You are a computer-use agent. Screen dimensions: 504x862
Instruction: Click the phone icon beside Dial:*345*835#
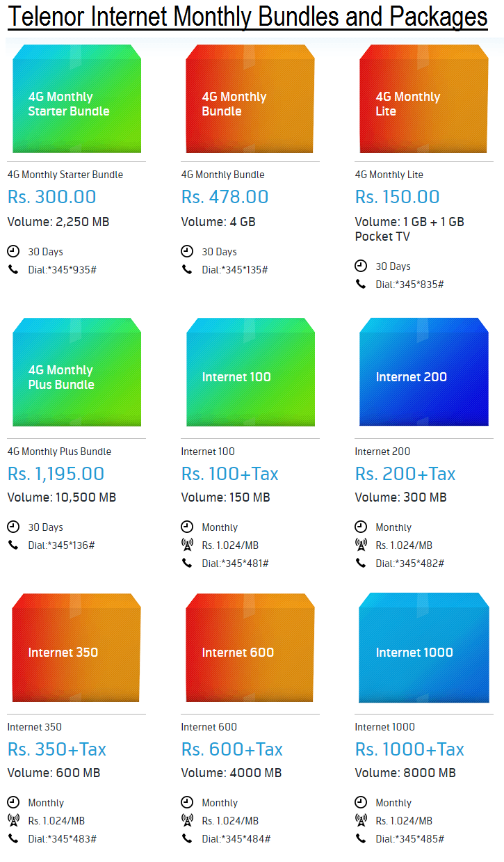click(x=361, y=284)
